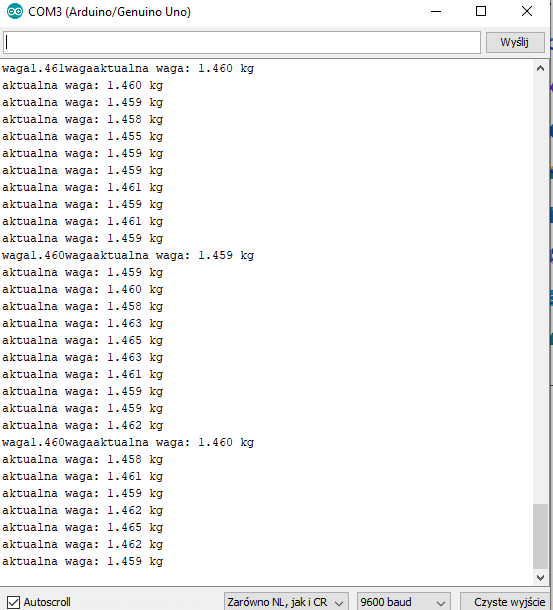Maximize the serial monitor window
Screen dimensions: 553x610
pyautogui.click(x=481, y=11)
